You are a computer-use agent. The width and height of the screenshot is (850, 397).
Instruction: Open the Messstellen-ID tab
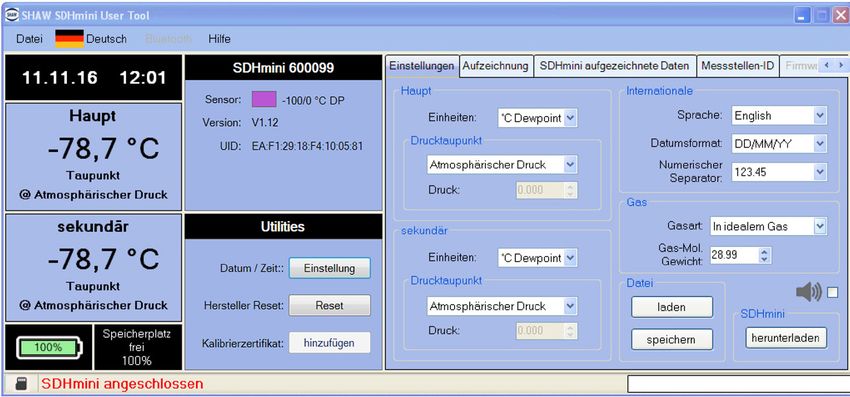coord(737,66)
